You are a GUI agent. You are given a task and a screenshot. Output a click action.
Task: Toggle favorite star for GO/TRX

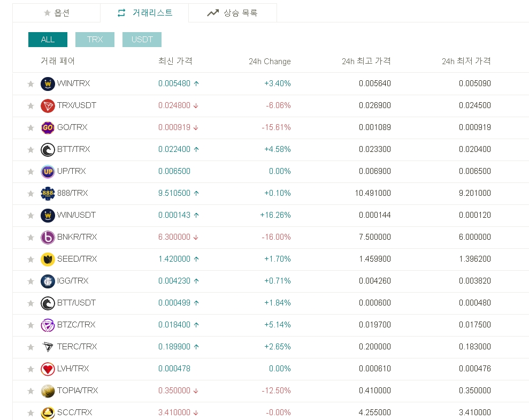tap(30, 127)
